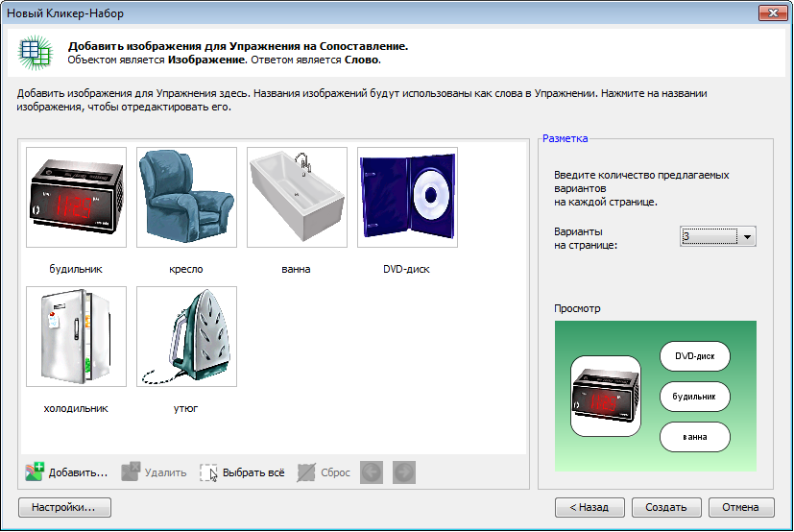The width and height of the screenshot is (794, 532).
Task: Click the move right arrow icon
Action: coord(403,472)
